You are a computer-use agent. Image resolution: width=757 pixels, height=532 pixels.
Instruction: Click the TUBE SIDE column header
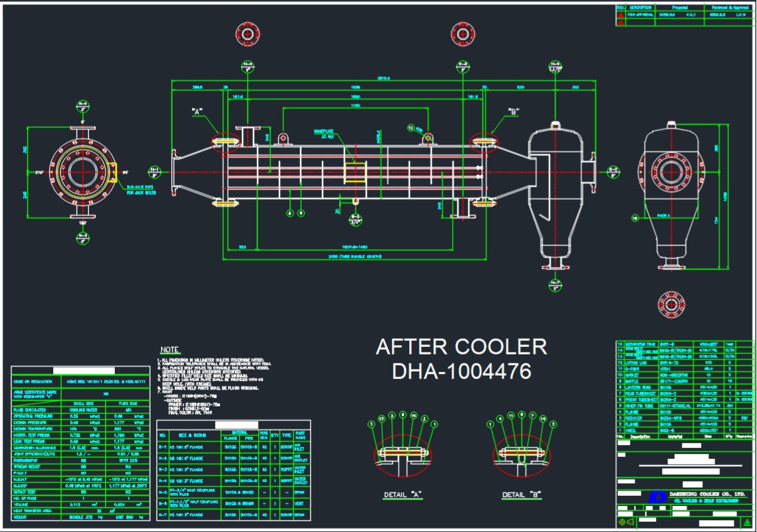(x=128, y=403)
